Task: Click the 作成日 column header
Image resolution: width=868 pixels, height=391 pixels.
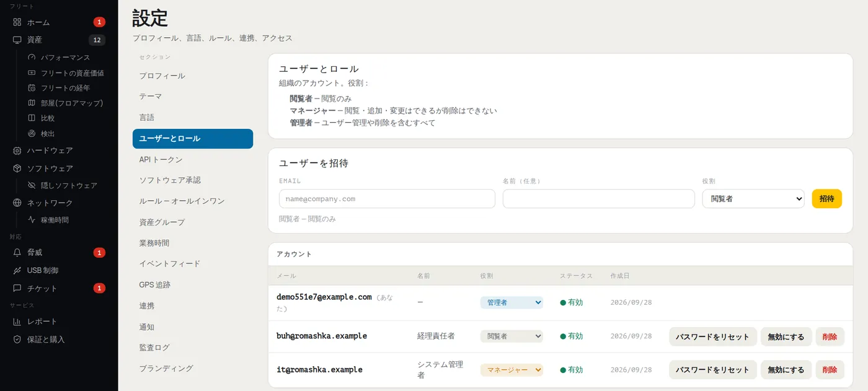Action: pyautogui.click(x=620, y=276)
